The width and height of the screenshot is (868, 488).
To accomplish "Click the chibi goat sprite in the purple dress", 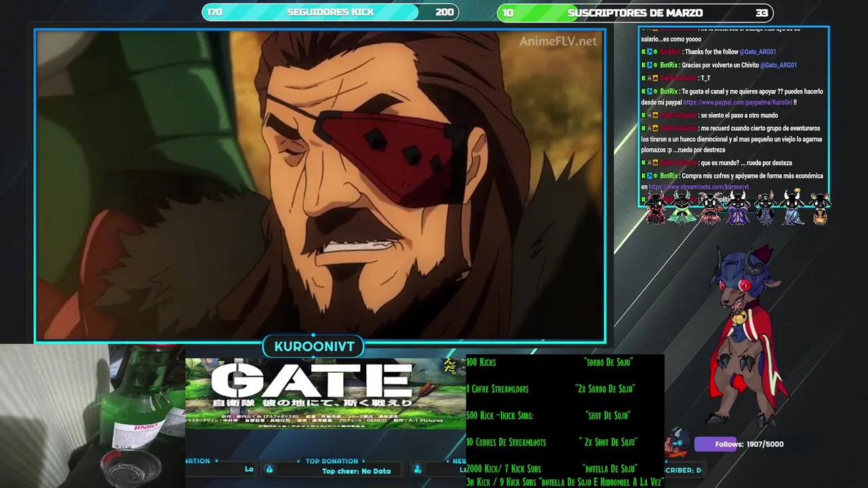I will (738, 207).
